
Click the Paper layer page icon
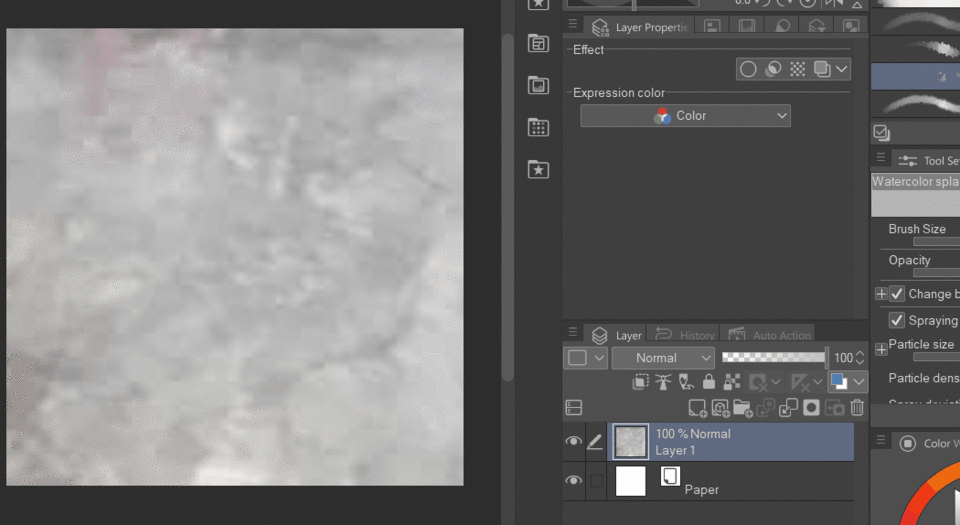pyautogui.click(x=670, y=476)
